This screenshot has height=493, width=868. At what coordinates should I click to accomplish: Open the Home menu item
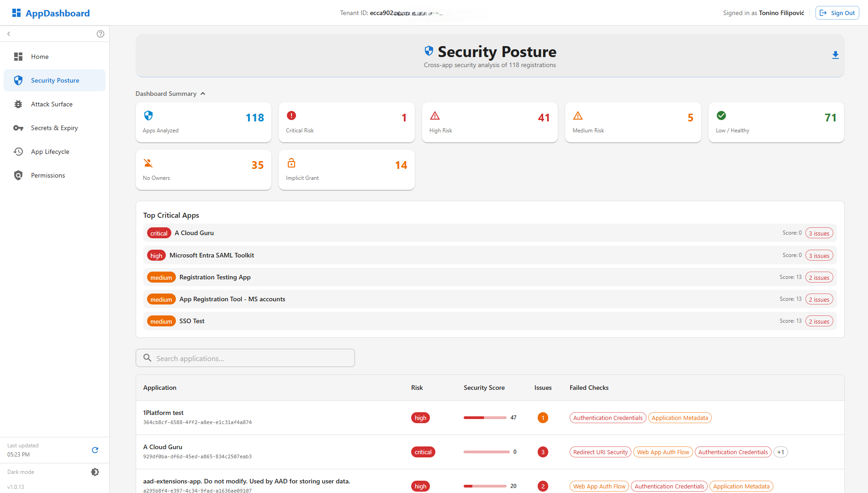(40, 57)
